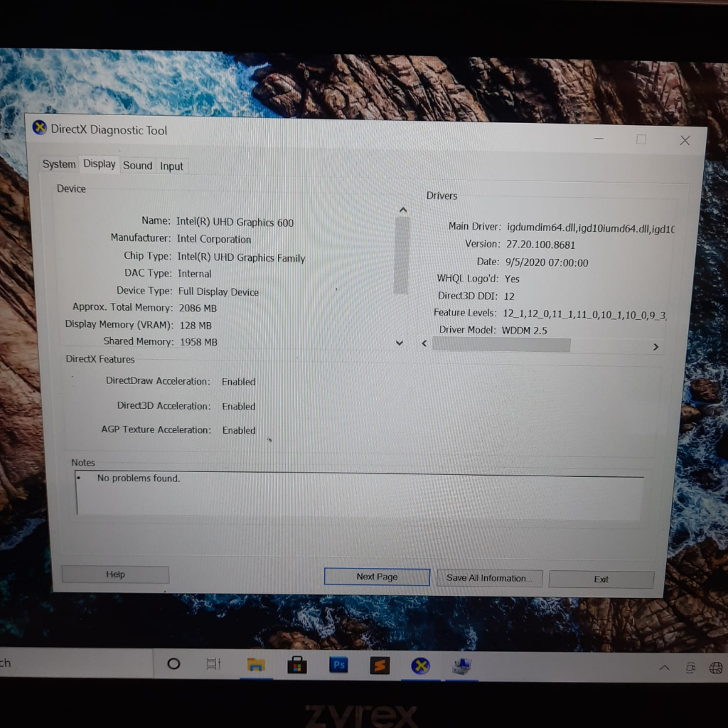Viewport: 728px width, 728px height.
Task: Click Drivers scroll right arrow
Action: click(x=655, y=347)
